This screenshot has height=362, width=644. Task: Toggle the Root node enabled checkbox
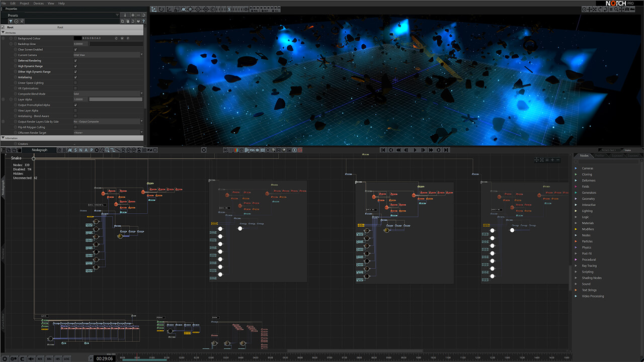click(x=3, y=27)
